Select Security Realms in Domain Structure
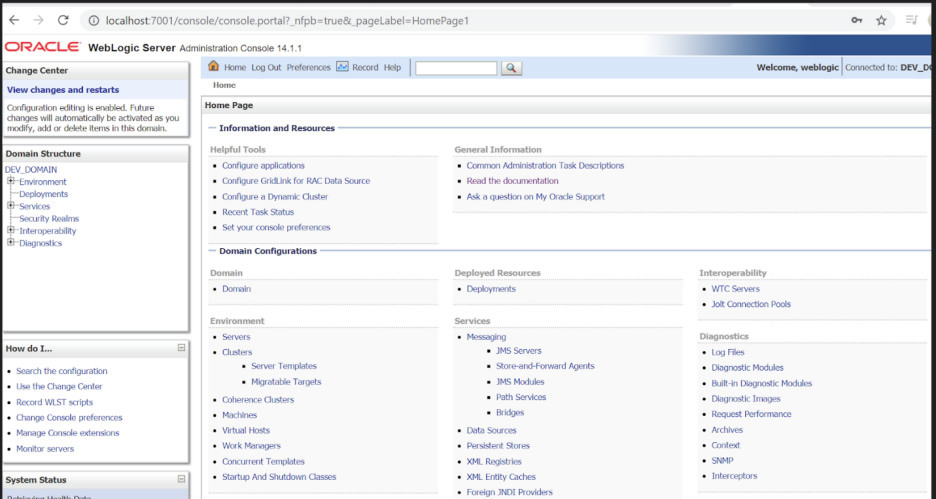The image size is (936, 499). (x=48, y=218)
